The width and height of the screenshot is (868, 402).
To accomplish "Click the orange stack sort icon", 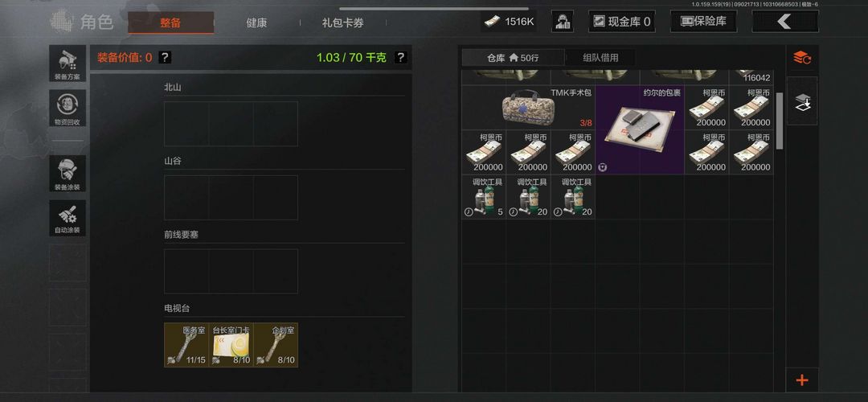I will pos(801,57).
